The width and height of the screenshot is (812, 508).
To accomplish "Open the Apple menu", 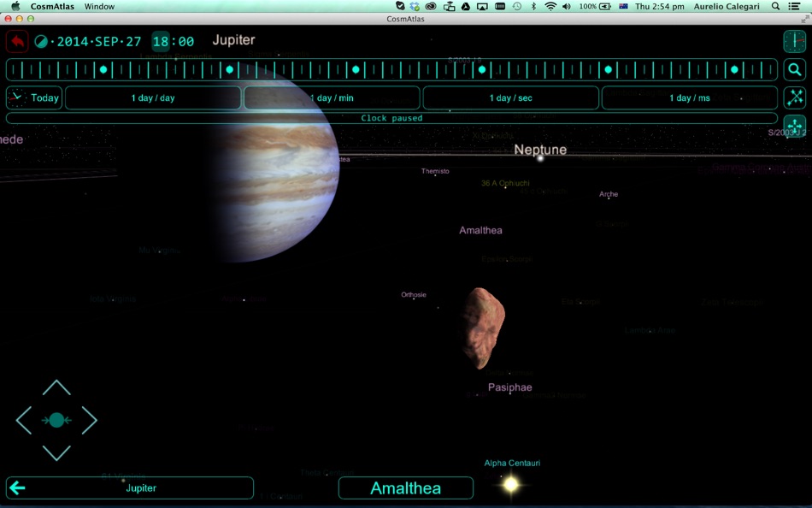I will tap(15, 6).
